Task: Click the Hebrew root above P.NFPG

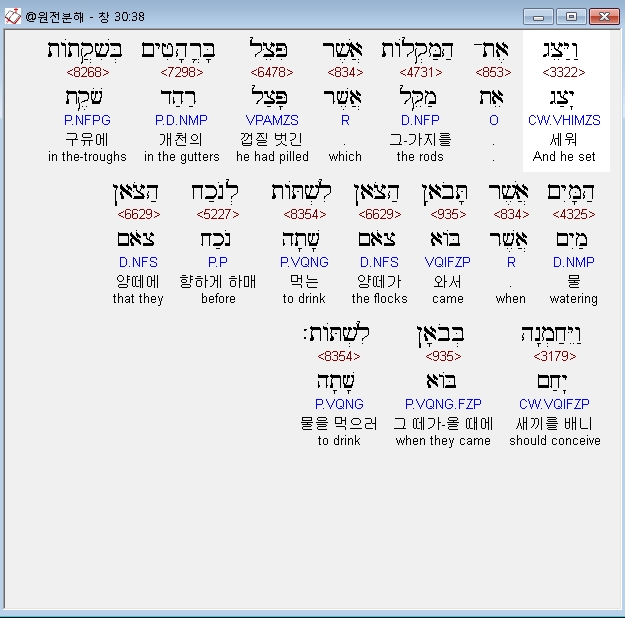Action: pyautogui.click(x=84, y=98)
